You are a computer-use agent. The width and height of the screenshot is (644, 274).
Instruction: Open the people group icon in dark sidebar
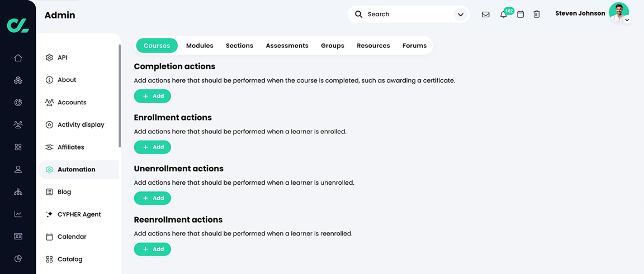(x=18, y=124)
